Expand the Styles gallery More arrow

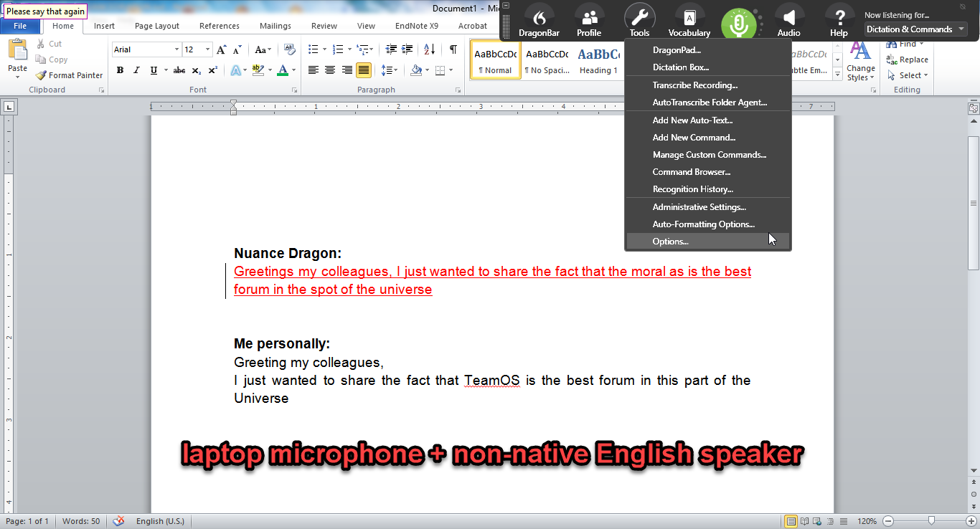tap(837, 75)
